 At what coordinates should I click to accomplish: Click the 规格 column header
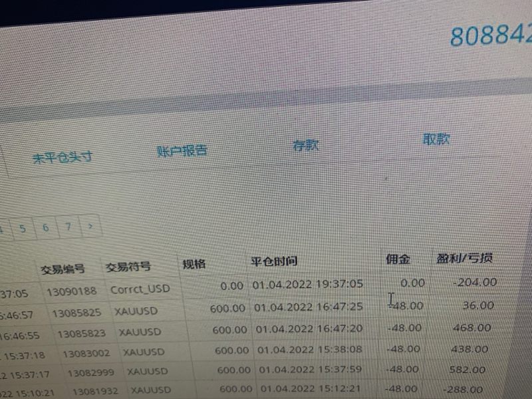pos(194,264)
